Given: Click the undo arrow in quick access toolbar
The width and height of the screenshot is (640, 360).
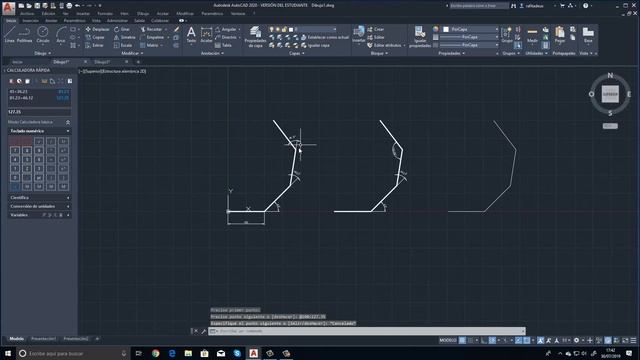Looking at the screenshot, I should tap(78, 6).
